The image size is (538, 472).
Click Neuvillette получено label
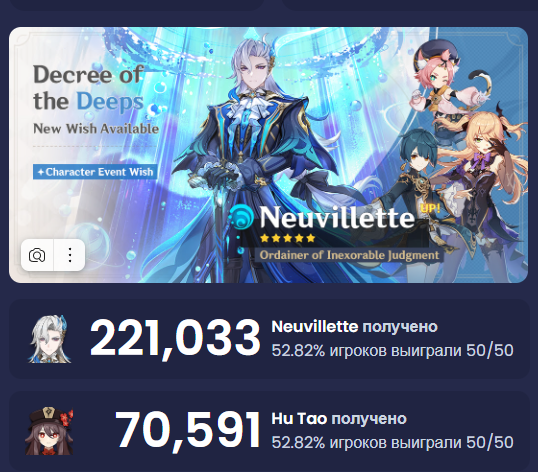[354, 327]
